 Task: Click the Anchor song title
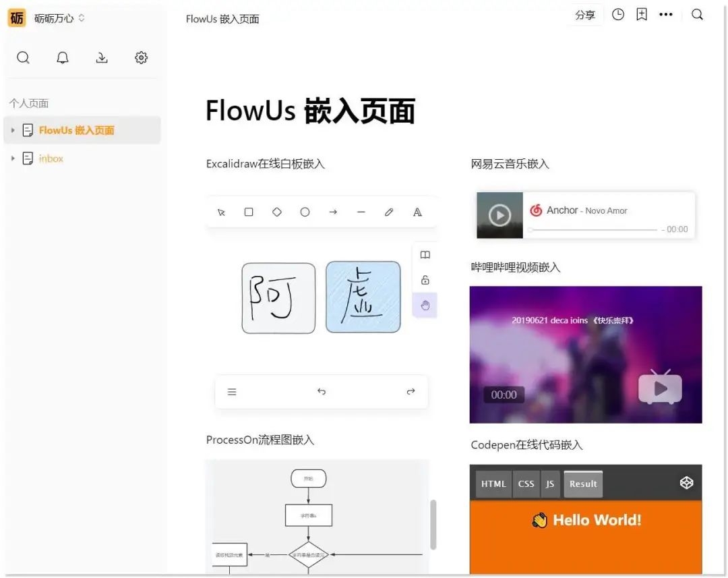coord(562,210)
